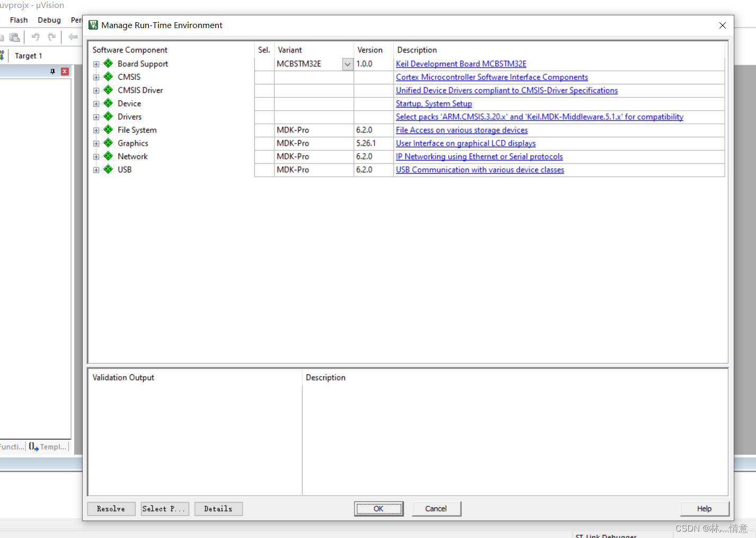The width and height of the screenshot is (756, 538).
Task: Select Board Support version 1.0.0 cell
Action: point(373,64)
